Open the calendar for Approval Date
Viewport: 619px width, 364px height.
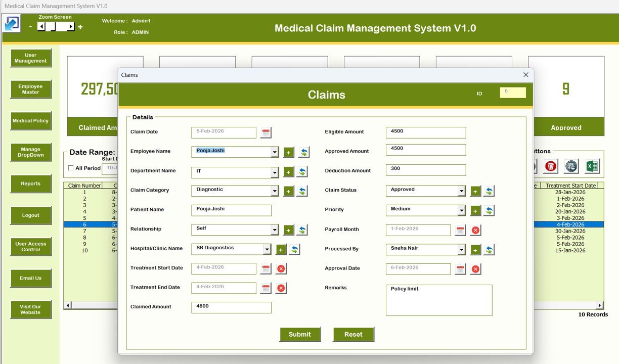pyautogui.click(x=460, y=269)
